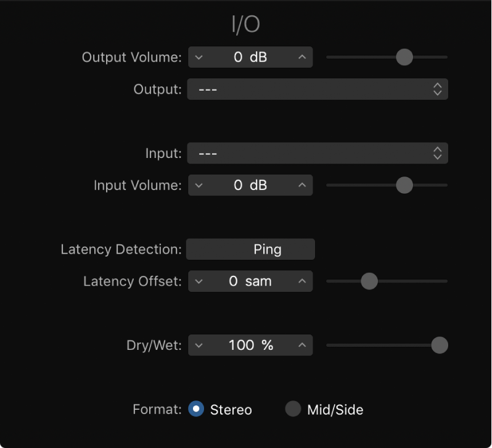Click the Dry/Wet slider knob
This screenshot has height=448, width=492.
(439, 346)
